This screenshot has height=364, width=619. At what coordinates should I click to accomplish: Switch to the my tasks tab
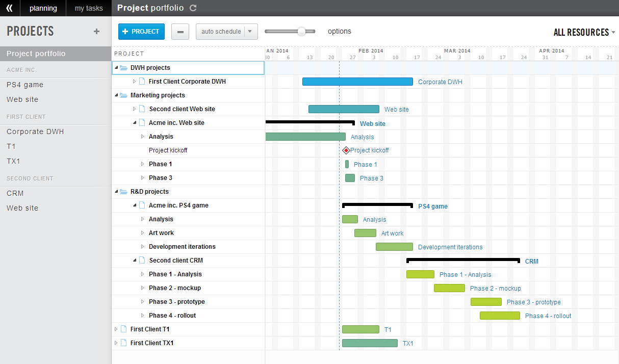[x=89, y=8]
